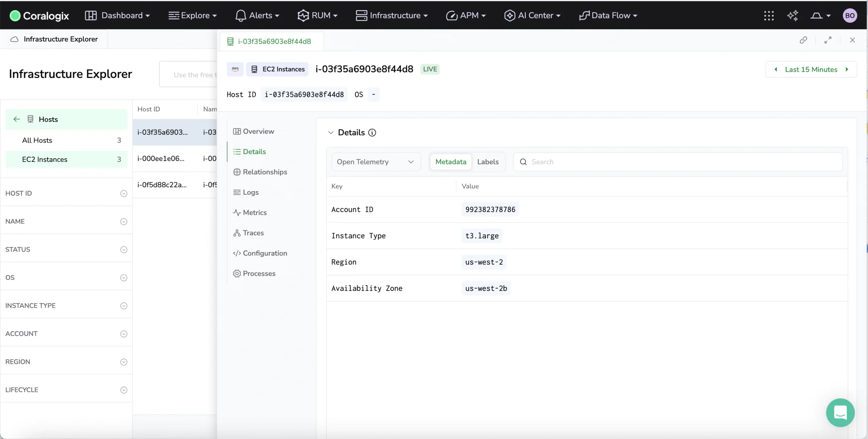Click the free text search field
This screenshot has height=439, width=868.
tap(189, 75)
